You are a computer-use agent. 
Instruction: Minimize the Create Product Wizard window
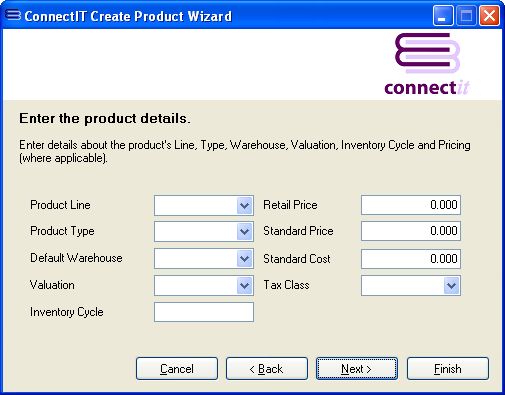point(443,16)
